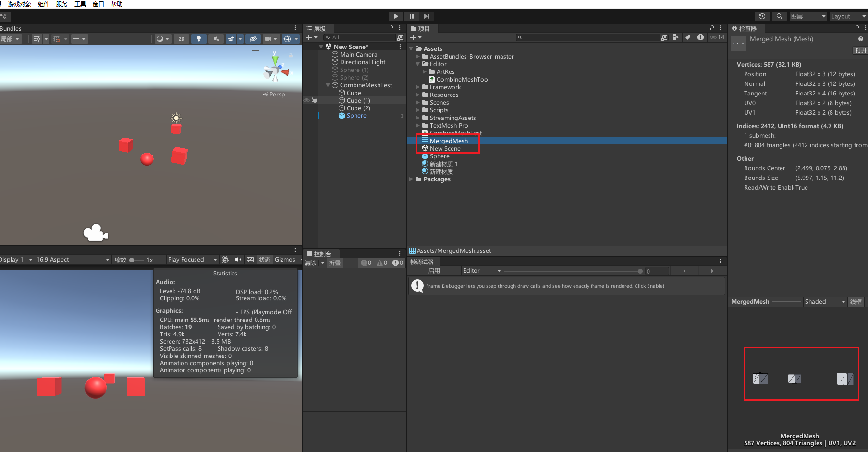The image size is (868, 452).
Task: Toggle hidden objects visibility in Scene toolbar
Action: pos(253,39)
